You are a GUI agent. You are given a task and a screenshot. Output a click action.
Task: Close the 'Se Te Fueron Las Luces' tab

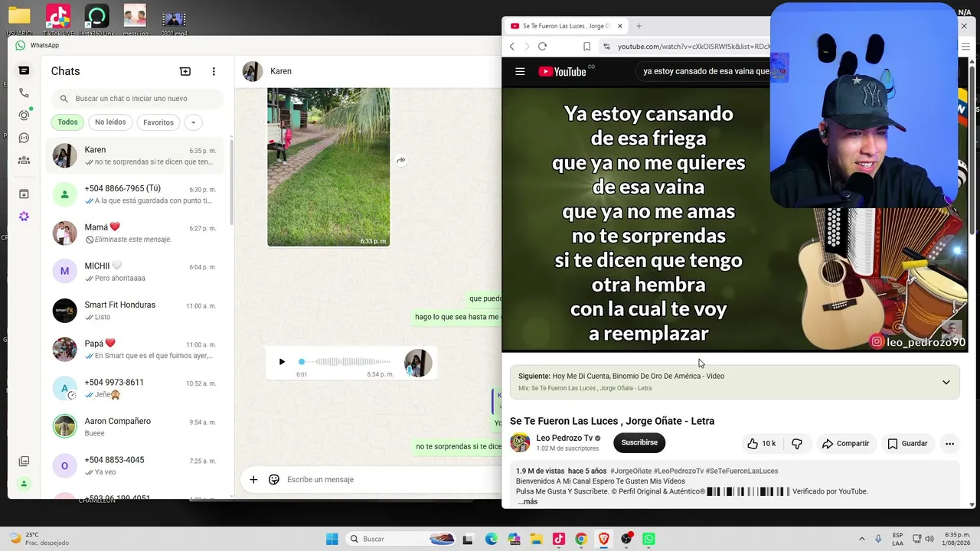(620, 26)
